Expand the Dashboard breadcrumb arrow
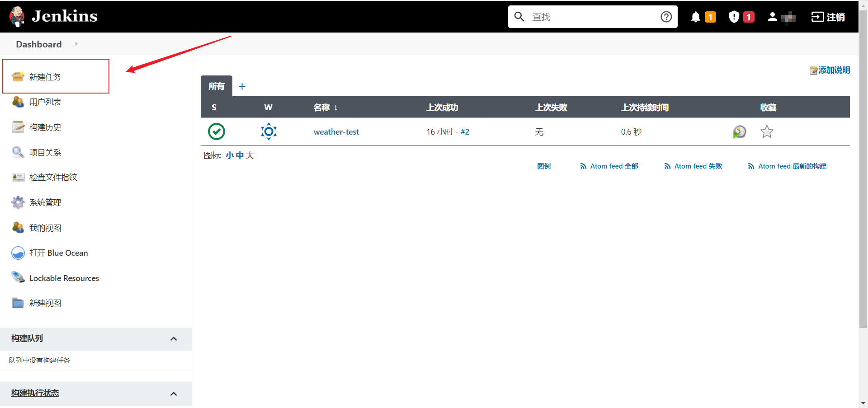Viewport: 868px width, 408px height. point(76,44)
